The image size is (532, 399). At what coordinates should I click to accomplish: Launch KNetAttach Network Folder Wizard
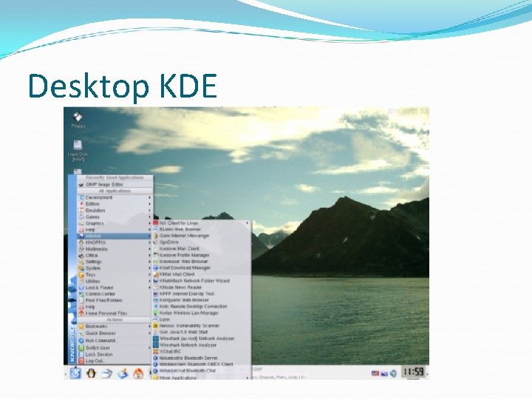202,281
